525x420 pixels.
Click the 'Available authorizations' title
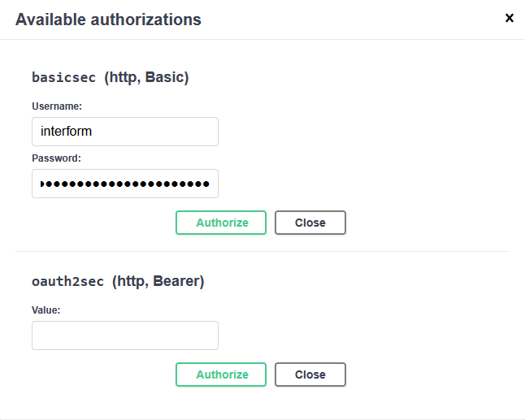tap(108, 19)
